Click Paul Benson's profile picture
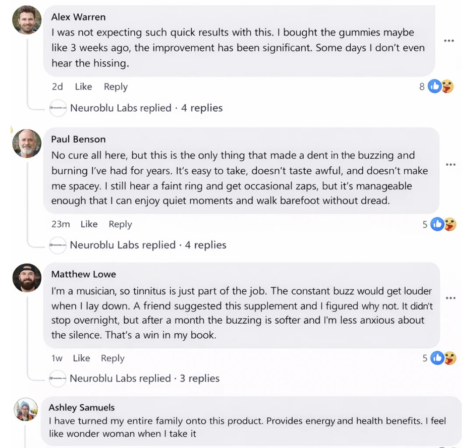 click(27, 143)
